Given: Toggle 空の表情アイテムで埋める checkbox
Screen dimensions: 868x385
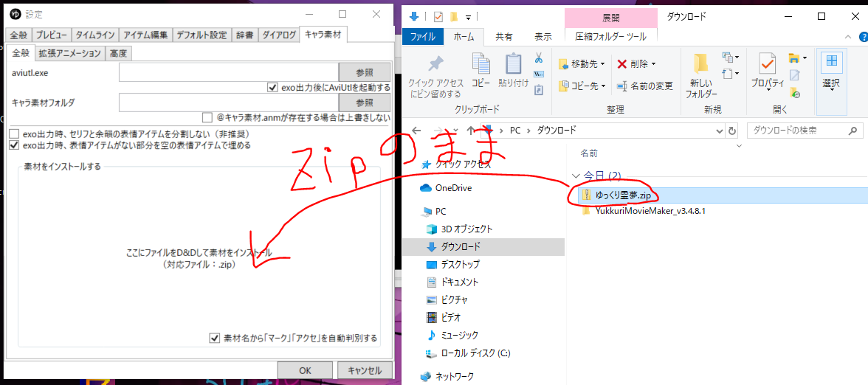Looking at the screenshot, I should (15, 145).
